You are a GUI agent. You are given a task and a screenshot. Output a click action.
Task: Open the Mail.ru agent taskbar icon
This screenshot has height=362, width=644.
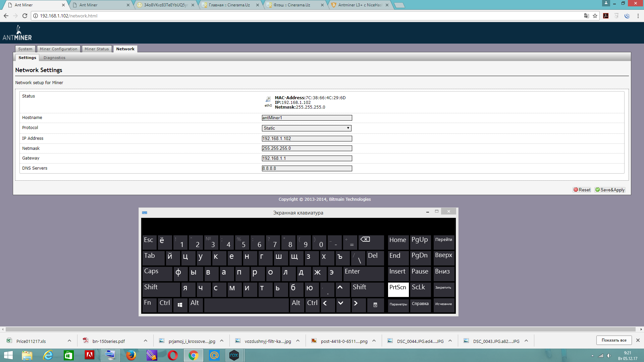(x=214, y=355)
